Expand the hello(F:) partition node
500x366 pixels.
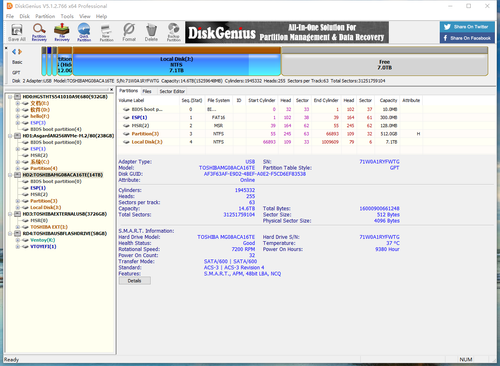(18, 116)
